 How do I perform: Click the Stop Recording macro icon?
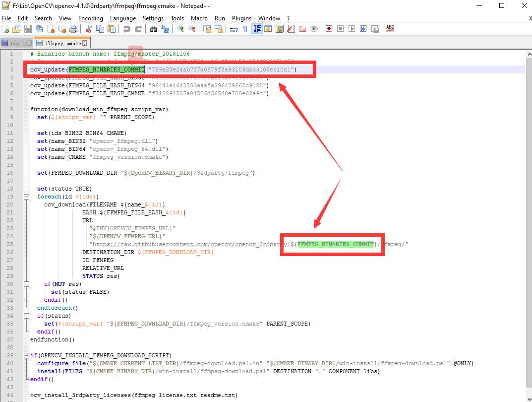click(x=340, y=29)
